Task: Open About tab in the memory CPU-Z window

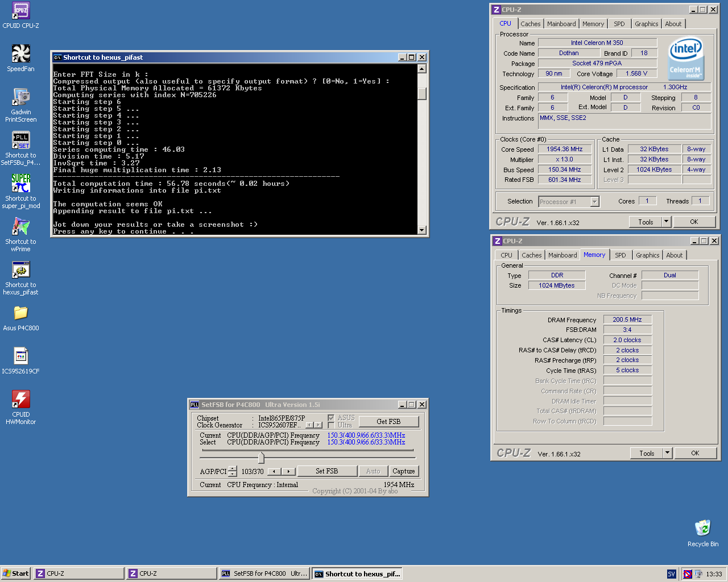Action: coord(675,255)
